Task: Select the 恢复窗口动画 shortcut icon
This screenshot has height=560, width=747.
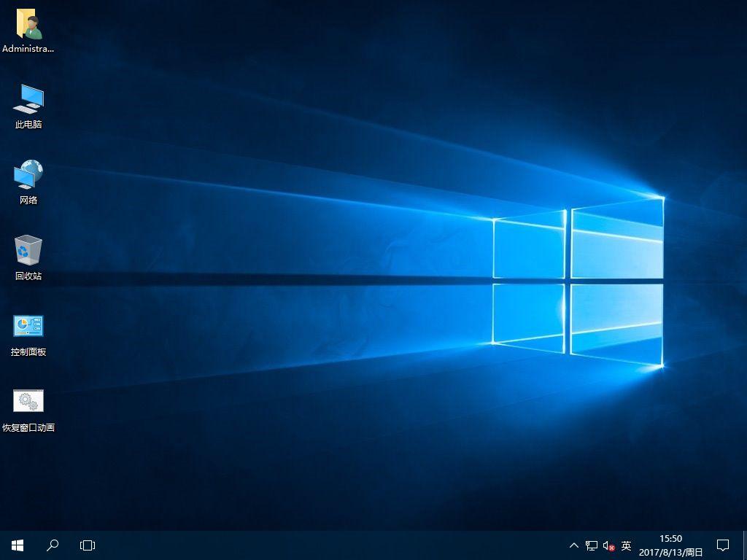Action: coord(28,401)
